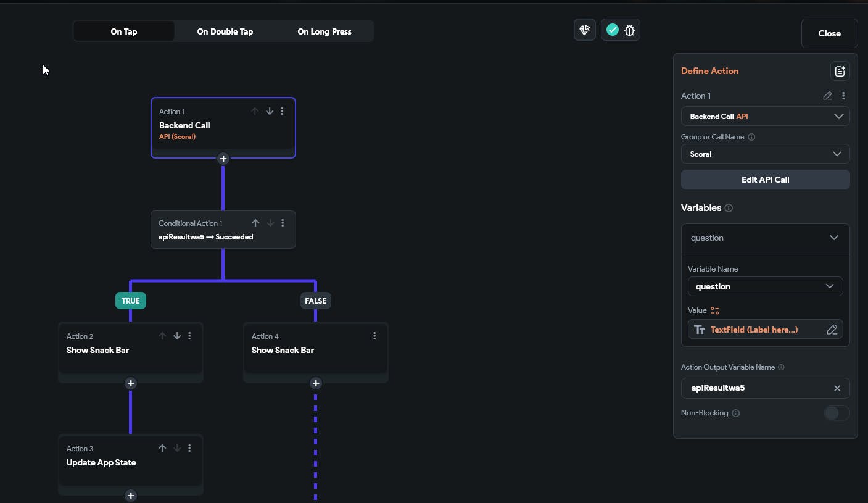Click the Close button
This screenshot has height=503, width=868.
(x=829, y=33)
